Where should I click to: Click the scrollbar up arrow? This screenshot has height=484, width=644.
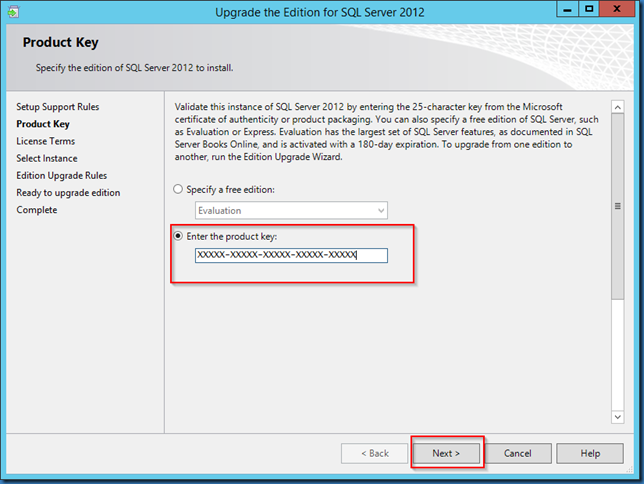tap(617, 107)
